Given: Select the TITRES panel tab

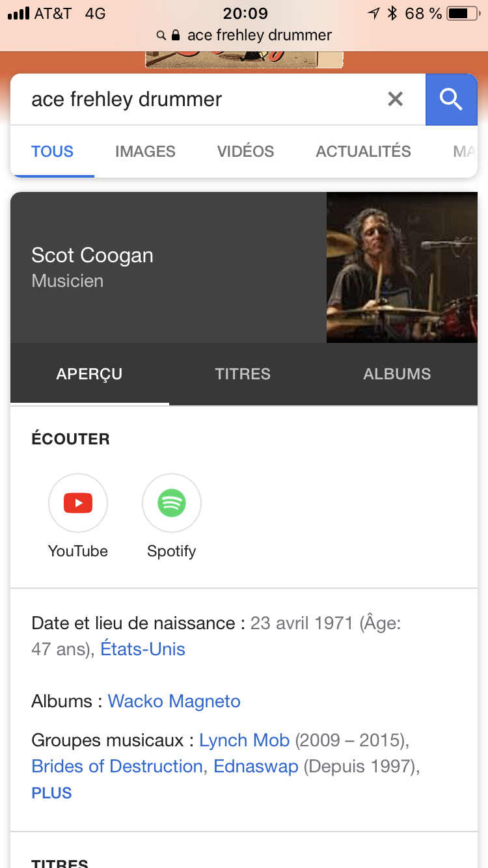Looking at the screenshot, I should pos(243,374).
